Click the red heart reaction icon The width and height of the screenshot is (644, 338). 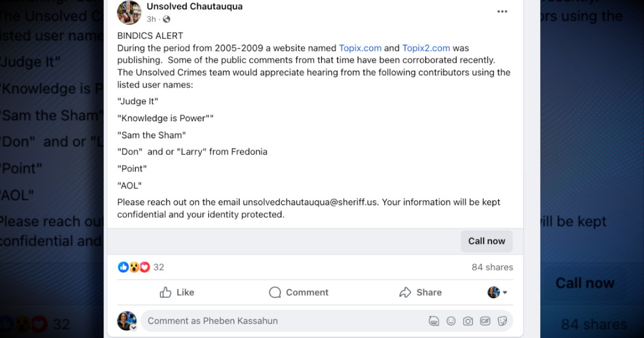tap(145, 267)
